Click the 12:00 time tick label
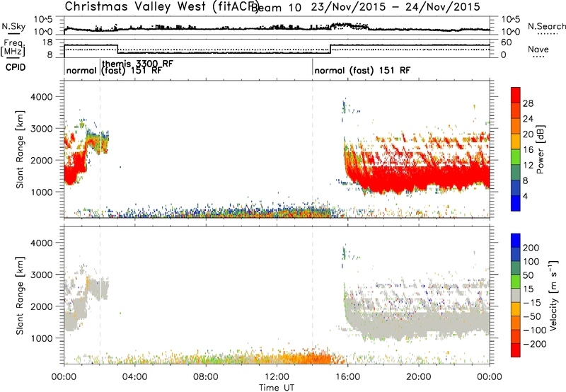This screenshot has width=566, height=392. click(277, 377)
